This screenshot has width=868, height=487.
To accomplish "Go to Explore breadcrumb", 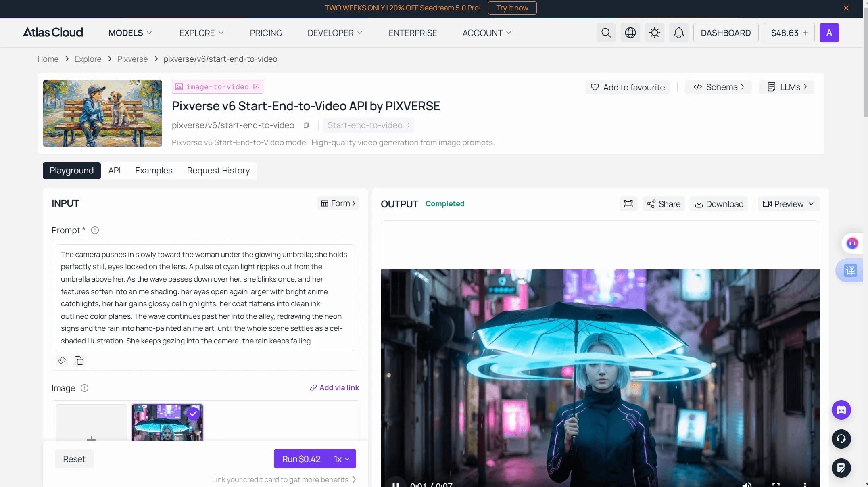I will click(88, 59).
